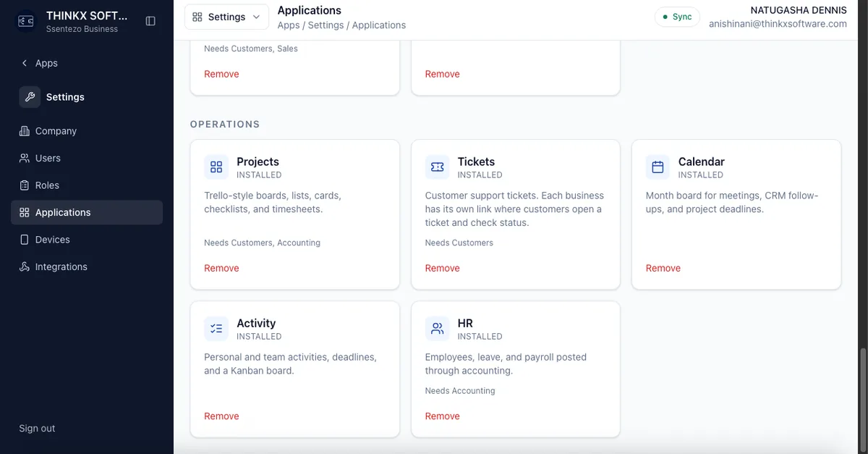Viewport: 868px width, 454px height.
Task: Click 'Needs Customers' text in Tickets card
Action: pos(459,243)
